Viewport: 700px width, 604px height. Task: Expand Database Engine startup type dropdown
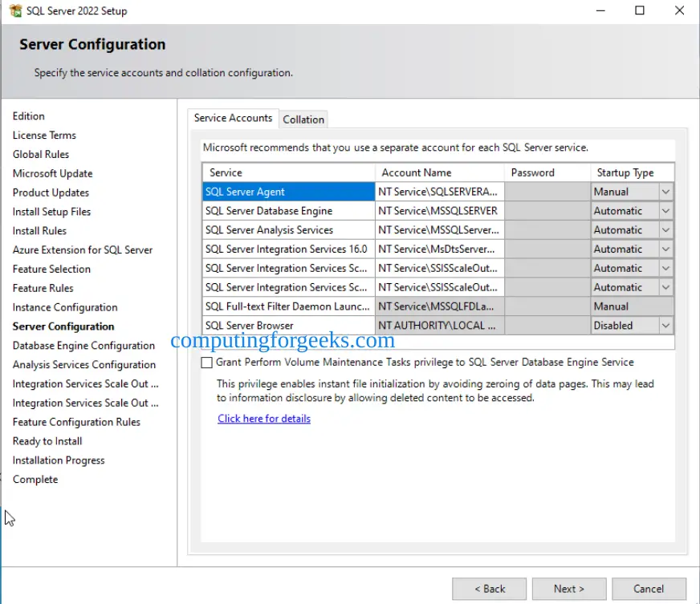665,211
